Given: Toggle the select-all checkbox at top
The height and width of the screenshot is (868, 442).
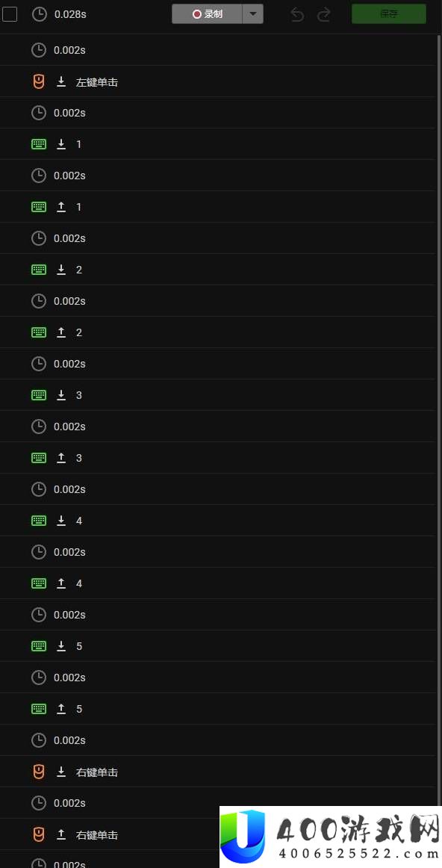Looking at the screenshot, I should [10, 14].
